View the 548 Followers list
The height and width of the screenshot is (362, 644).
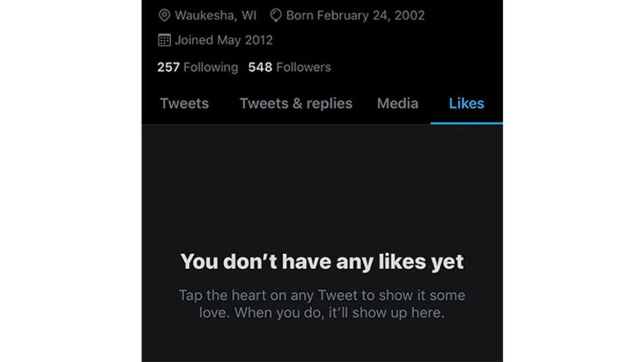[x=289, y=67]
